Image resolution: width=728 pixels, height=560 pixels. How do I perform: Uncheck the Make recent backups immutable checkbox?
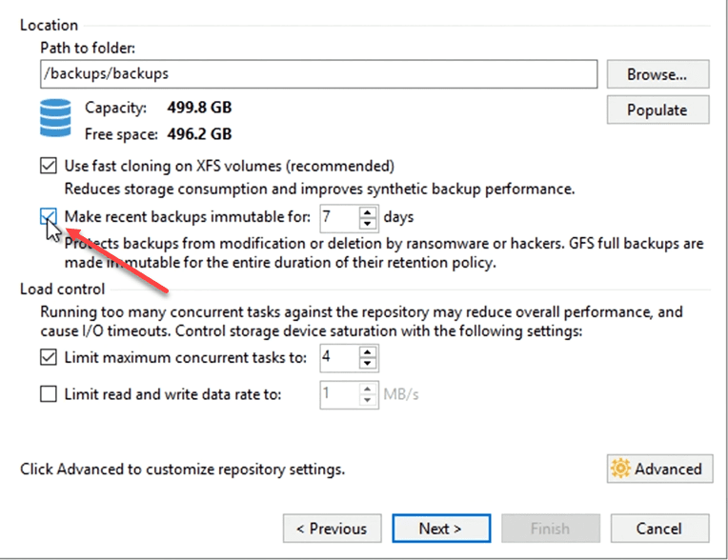point(49,217)
